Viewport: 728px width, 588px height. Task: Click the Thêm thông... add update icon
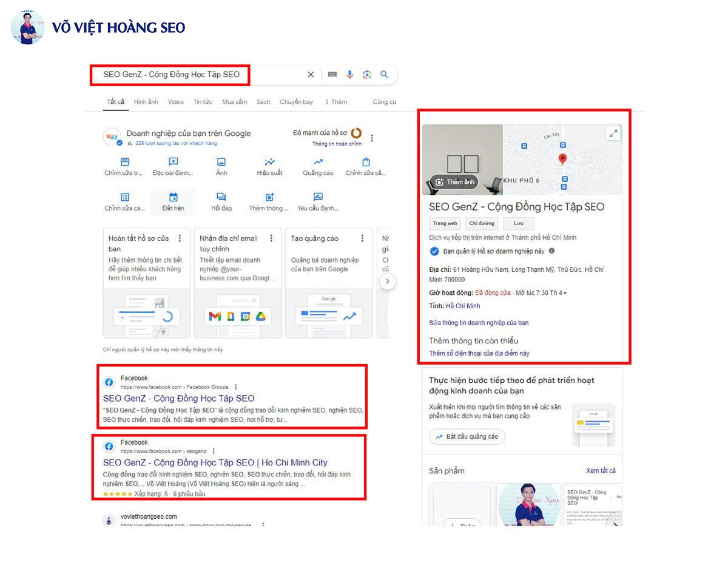pyautogui.click(x=269, y=197)
